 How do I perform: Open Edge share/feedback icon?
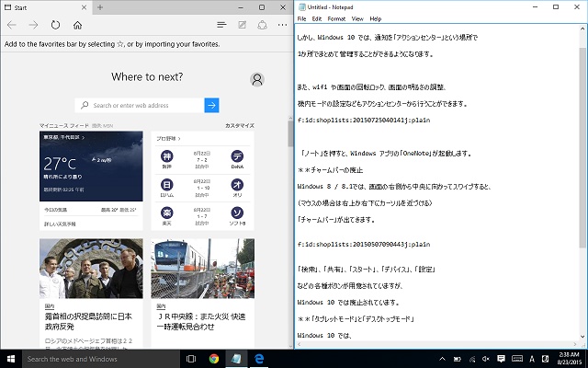262,25
